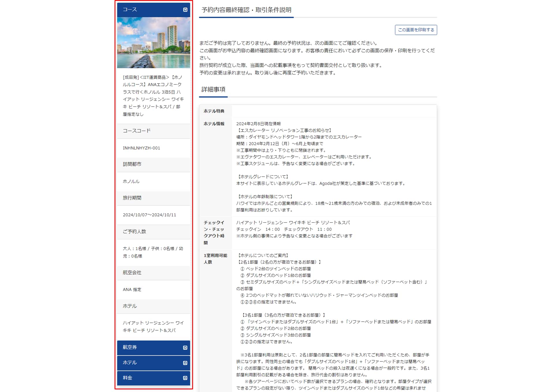Click the コース header title text

[x=130, y=10]
